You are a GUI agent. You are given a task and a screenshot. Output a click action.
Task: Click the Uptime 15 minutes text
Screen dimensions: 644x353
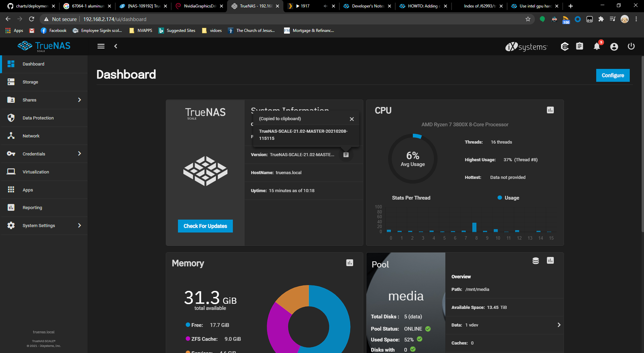point(282,191)
